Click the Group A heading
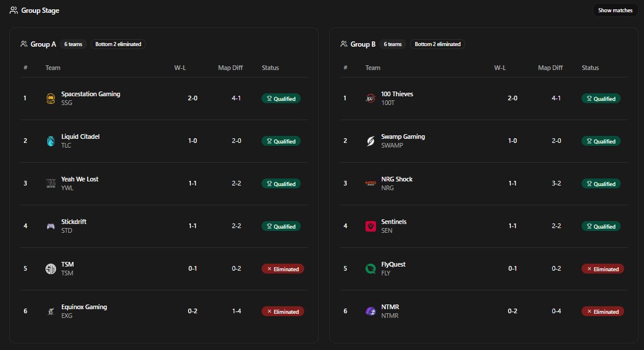The image size is (644, 350). (x=43, y=44)
